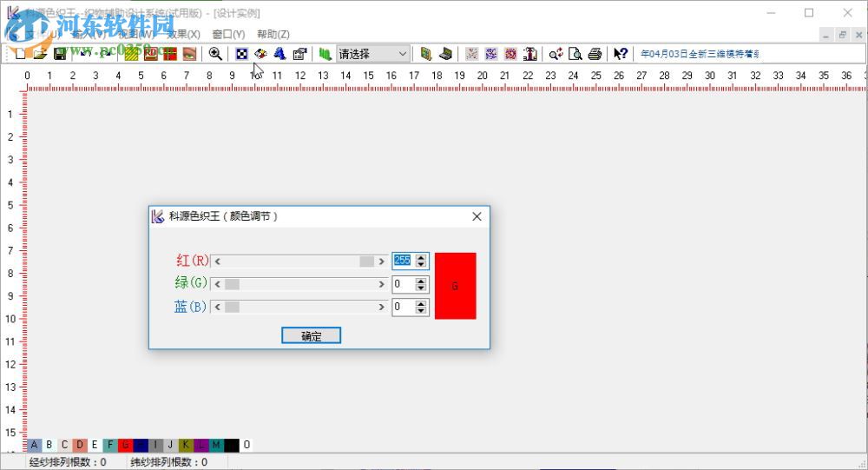868x470 pixels.
Task: Click the yellow-green diagonal striped pattern icon
Action: pos(131,54)
